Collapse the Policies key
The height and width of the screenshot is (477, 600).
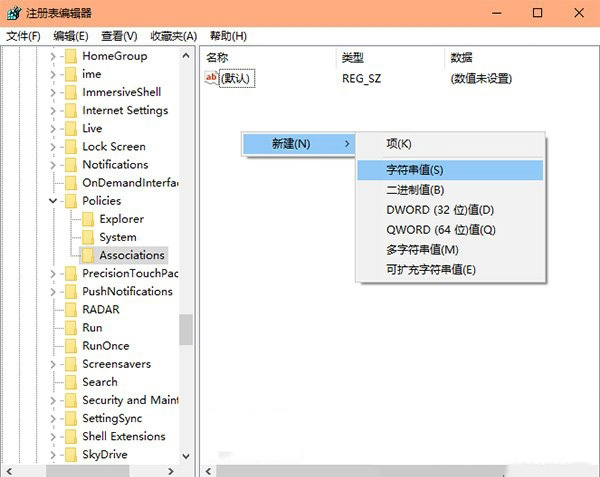pyautogui.click(x=53, y=201)
